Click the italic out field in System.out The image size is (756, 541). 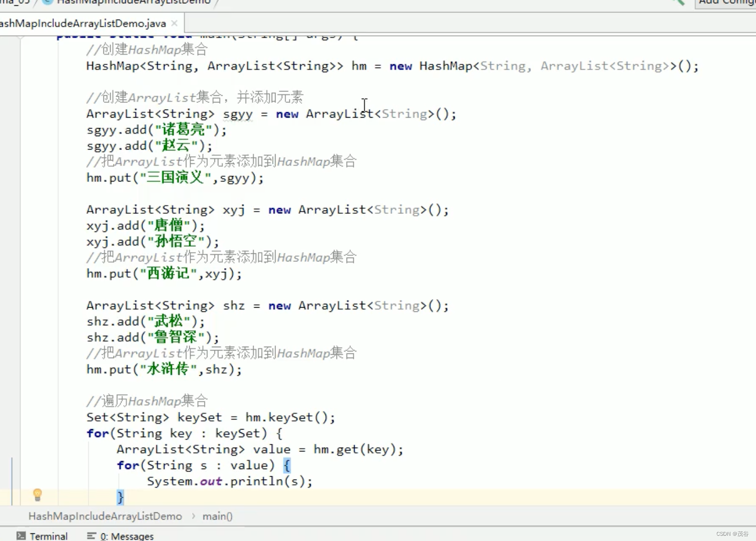tap(211, 481)
